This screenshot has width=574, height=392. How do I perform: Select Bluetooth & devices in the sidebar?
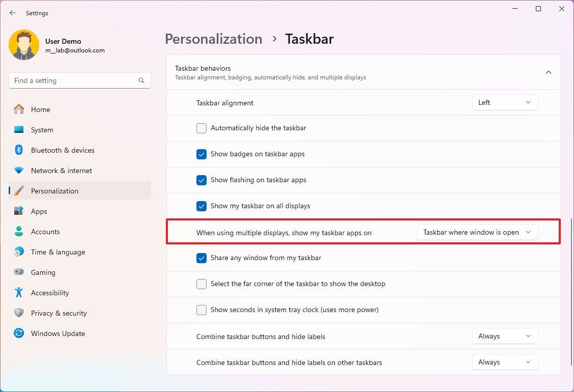click(x=63, y=150)
